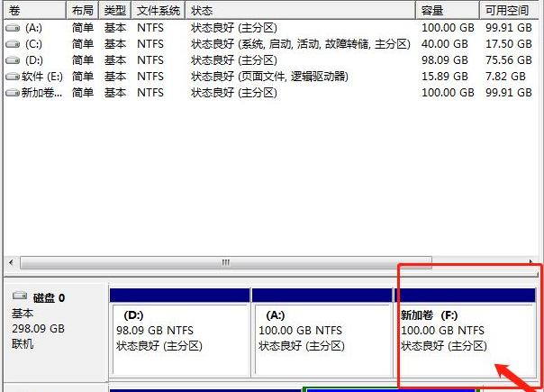Click the 磁盘 0 disk icon
The image size is (544, 392).
tap(20, 296)
